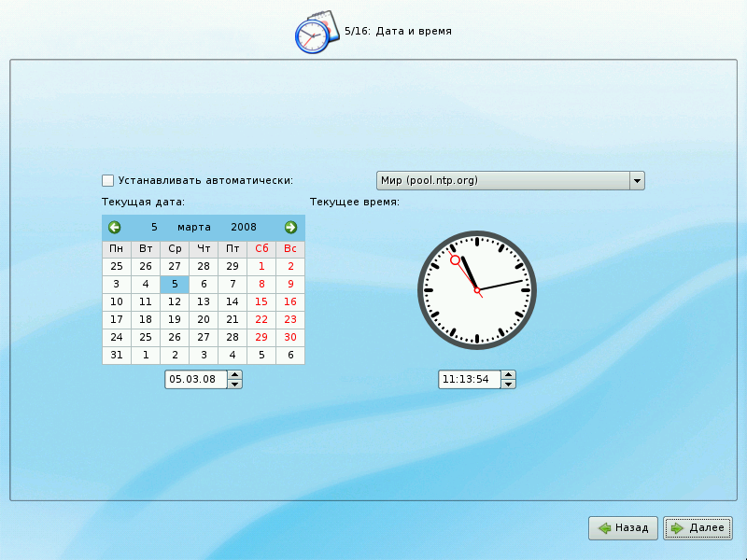Open the NTP server dropdown arrow
This screenshot has width=747, height=560.
pos(637,180)
